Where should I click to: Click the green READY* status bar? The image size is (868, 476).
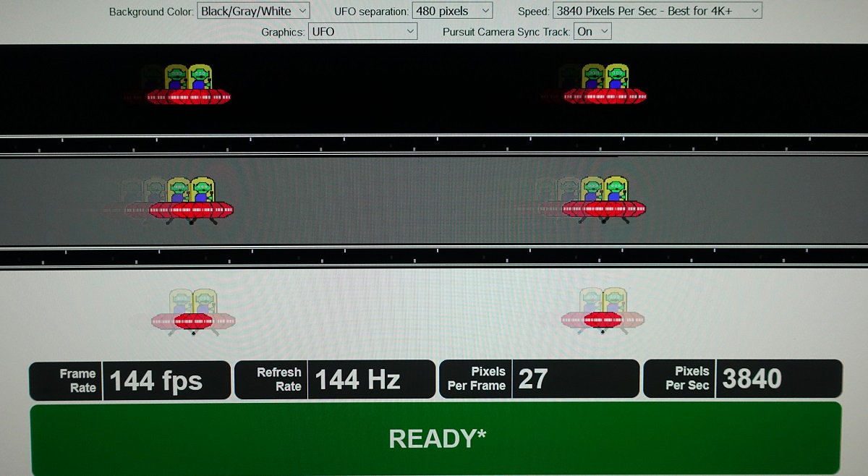point(435,438)
